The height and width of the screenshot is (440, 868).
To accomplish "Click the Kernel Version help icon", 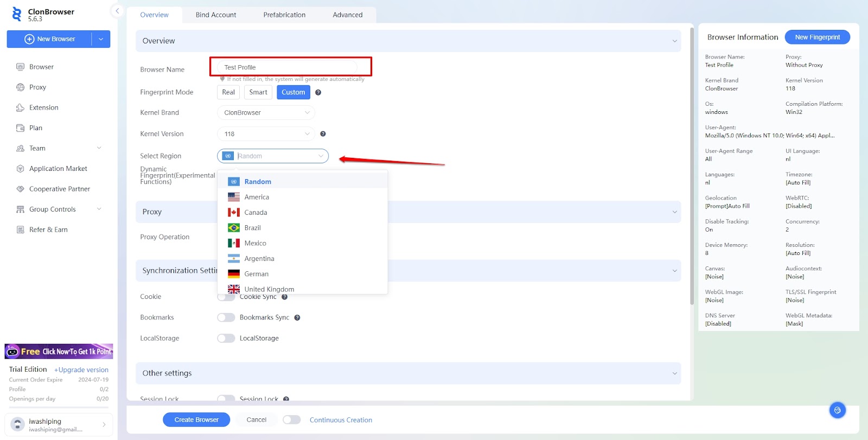I will tap(323, 134).
